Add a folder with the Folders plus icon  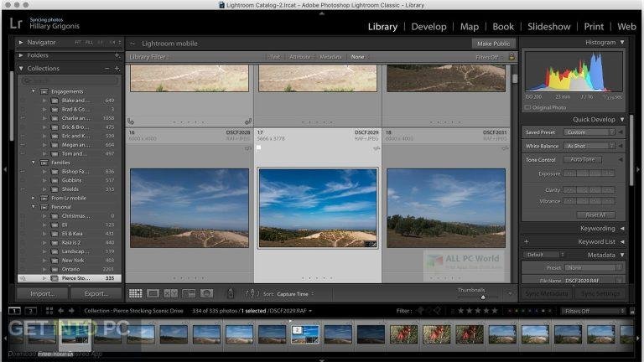coord(117,55)
